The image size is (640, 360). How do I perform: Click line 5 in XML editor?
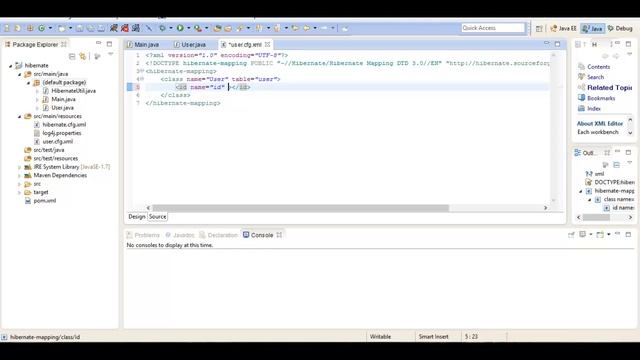click(347, 87)
